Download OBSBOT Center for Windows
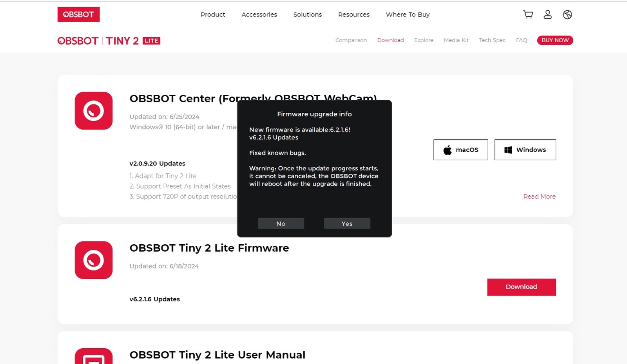This screenshot has height=364, width=627. [x=525, y=150]
